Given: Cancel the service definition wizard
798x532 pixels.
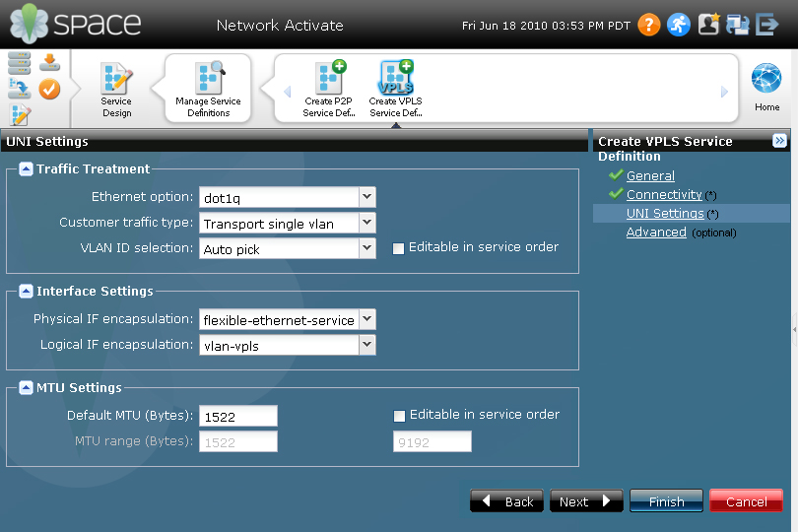Looking at the screenshot, I should tap(746, 500).
